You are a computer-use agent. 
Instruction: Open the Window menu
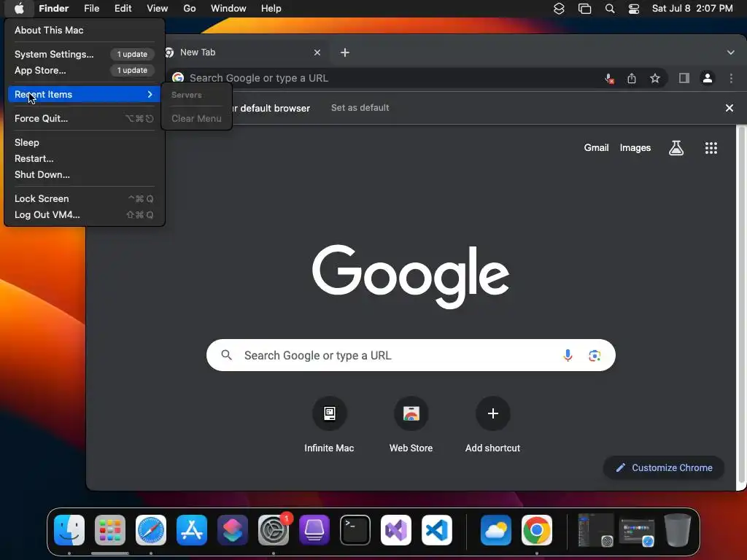pyautogui.click(x=228, y=9)
